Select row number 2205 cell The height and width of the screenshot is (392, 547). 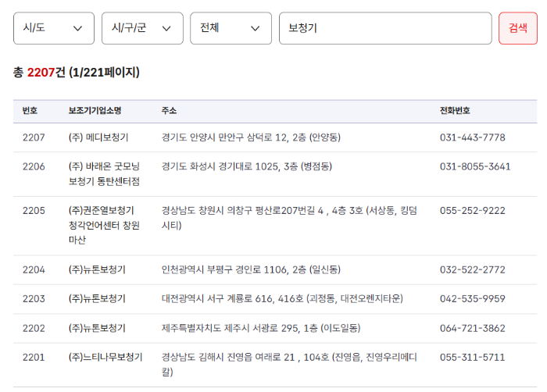pos(34,211)
